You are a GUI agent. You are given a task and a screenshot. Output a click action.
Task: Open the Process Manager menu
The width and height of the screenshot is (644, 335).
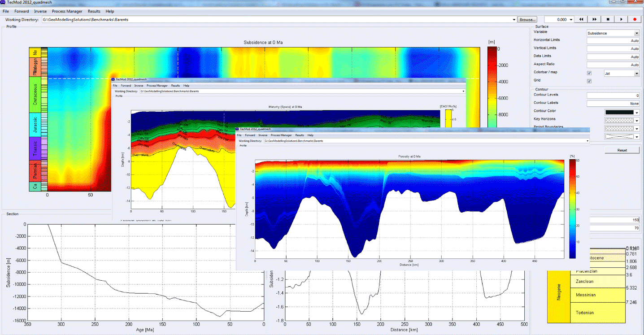coord(67,11)
